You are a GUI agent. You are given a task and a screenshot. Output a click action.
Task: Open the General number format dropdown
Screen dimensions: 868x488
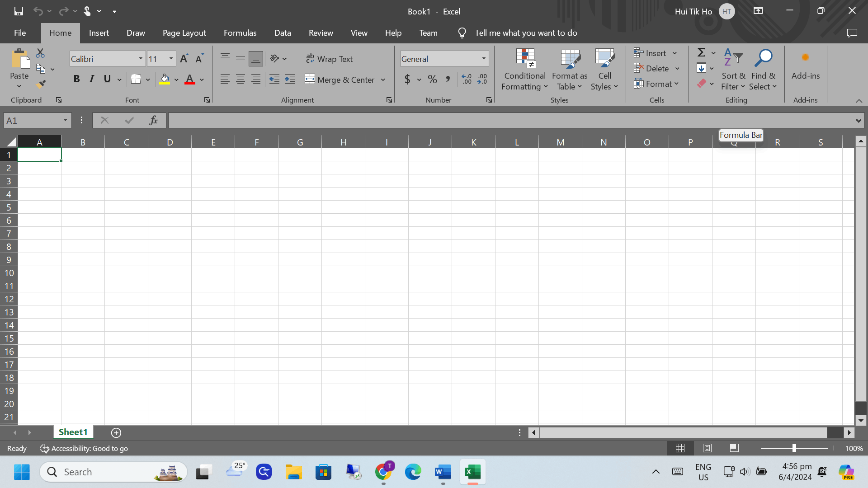(484, 59)
